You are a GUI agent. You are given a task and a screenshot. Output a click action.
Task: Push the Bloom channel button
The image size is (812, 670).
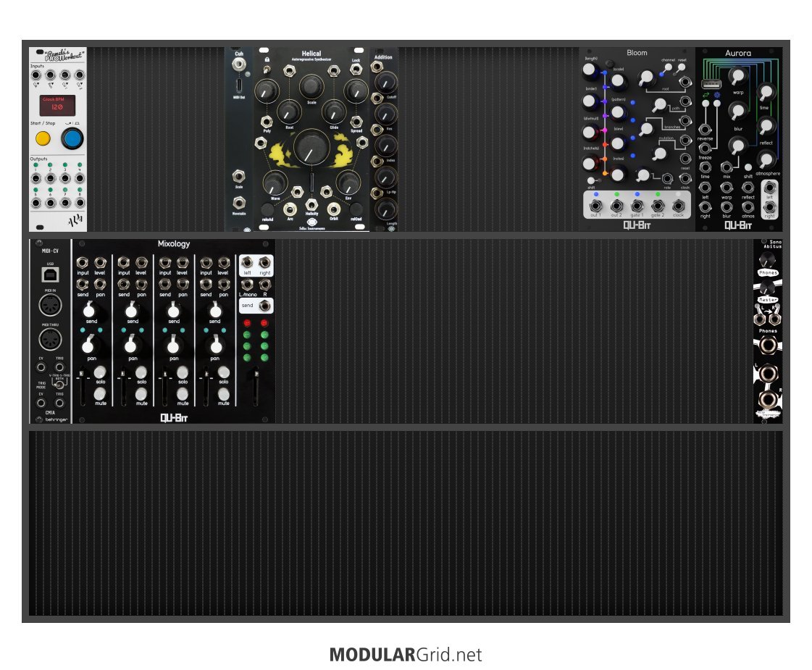coord(668,67)
